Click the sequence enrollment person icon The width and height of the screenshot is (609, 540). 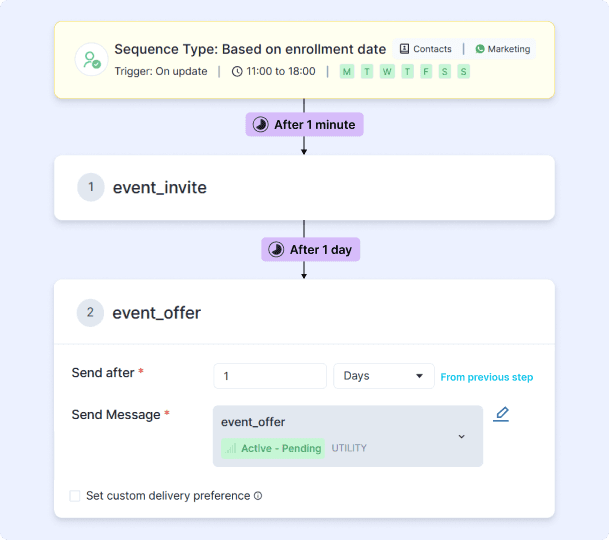92,60
